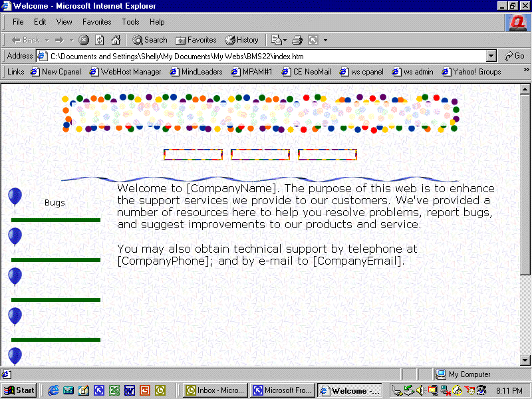Switch to Microsoft FrontPage taskbar button
532x399 pixels.
[283, 390]
